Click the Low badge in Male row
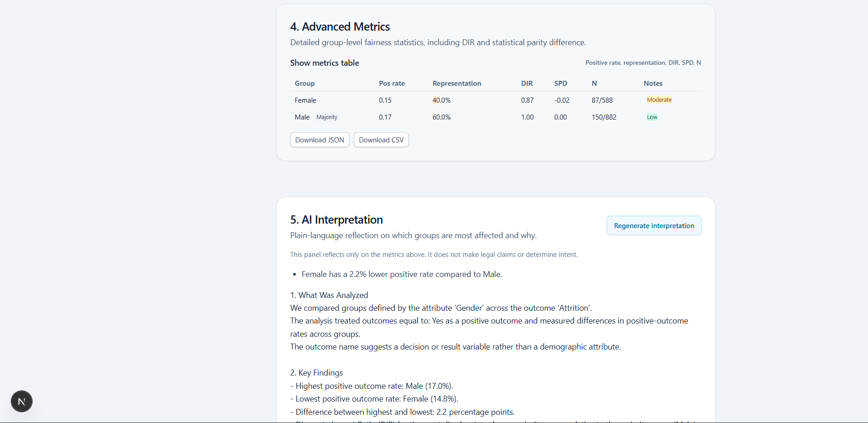Image resolution: width=868 pixels, height=423 pixels. click(x=652, y=117)
